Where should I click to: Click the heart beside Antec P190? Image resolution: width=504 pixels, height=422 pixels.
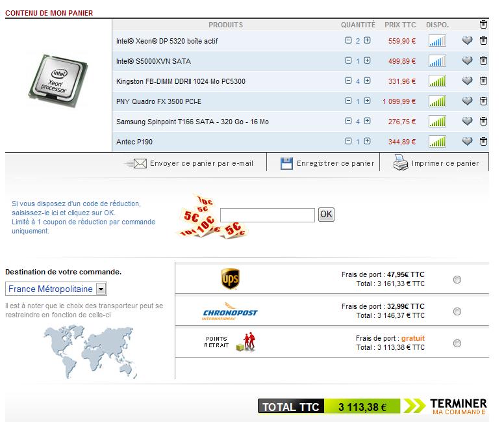(x=467, y=141)
